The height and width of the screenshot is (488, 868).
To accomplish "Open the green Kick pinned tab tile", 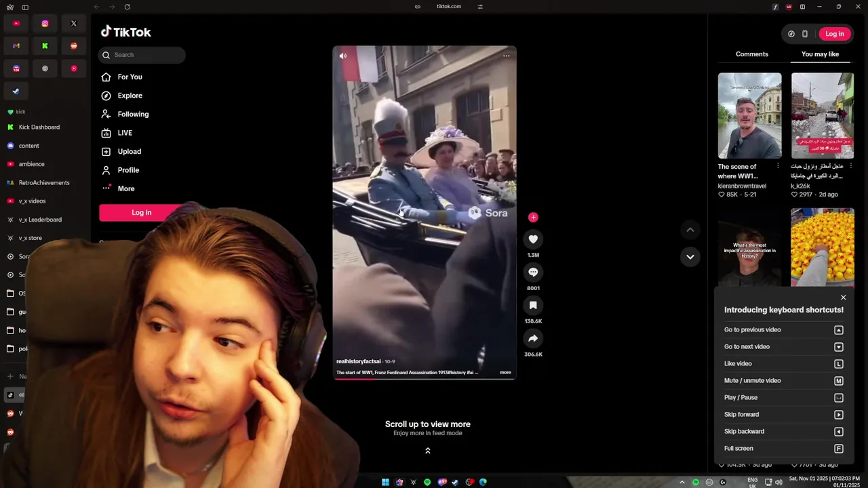I will [x=45, y=46].
